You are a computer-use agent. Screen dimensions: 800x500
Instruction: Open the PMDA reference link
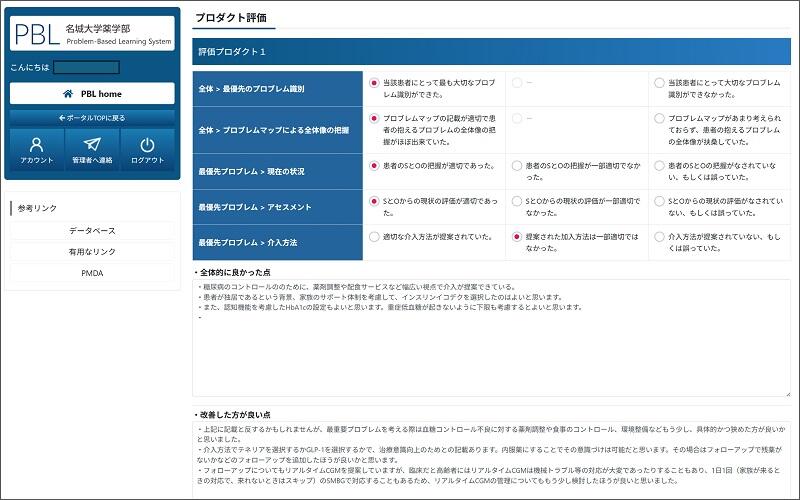coord(92,272)
